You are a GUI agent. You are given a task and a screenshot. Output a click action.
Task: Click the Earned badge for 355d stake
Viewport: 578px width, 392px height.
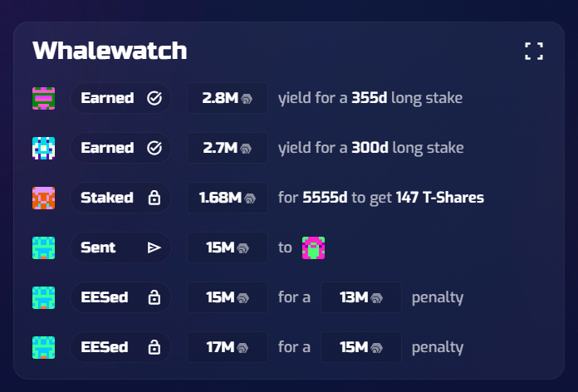(x=120, y=98)
